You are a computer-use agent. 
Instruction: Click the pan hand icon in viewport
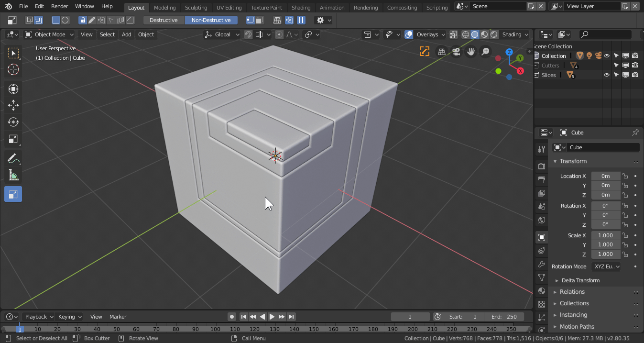point(470,52)
